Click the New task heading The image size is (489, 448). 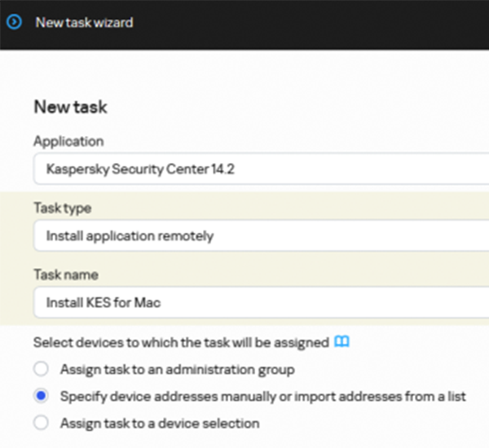[70, 107]
